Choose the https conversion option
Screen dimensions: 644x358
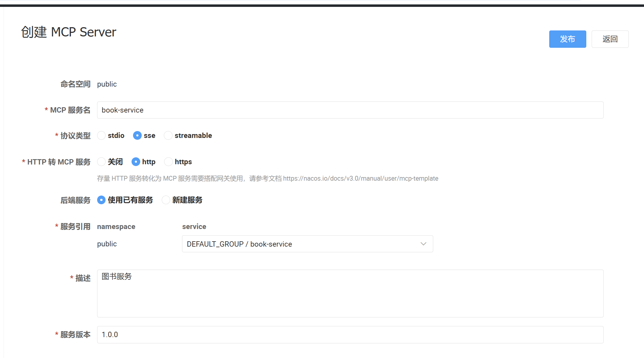tap(168, 162)
